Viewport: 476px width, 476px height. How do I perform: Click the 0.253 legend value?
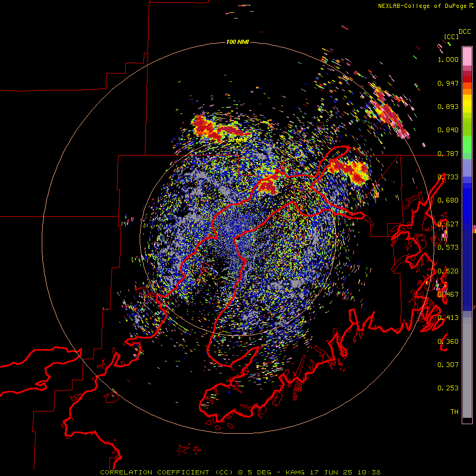click(x=448, y=388)
